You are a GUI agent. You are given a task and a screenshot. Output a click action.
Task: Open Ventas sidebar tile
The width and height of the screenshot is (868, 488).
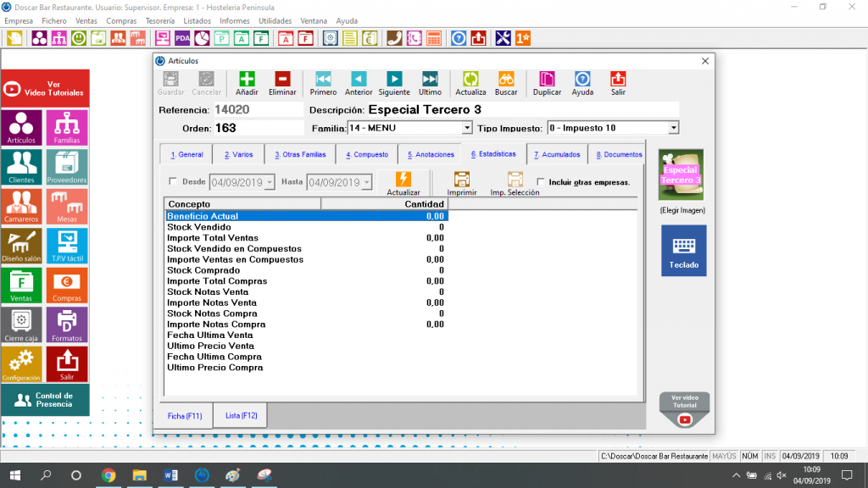pos(21,286)
